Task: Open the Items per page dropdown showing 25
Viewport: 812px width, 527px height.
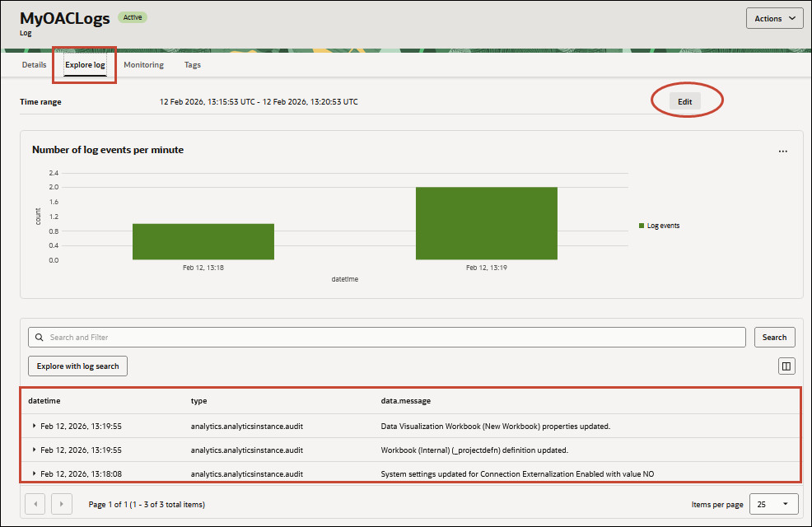Action: 773,503
